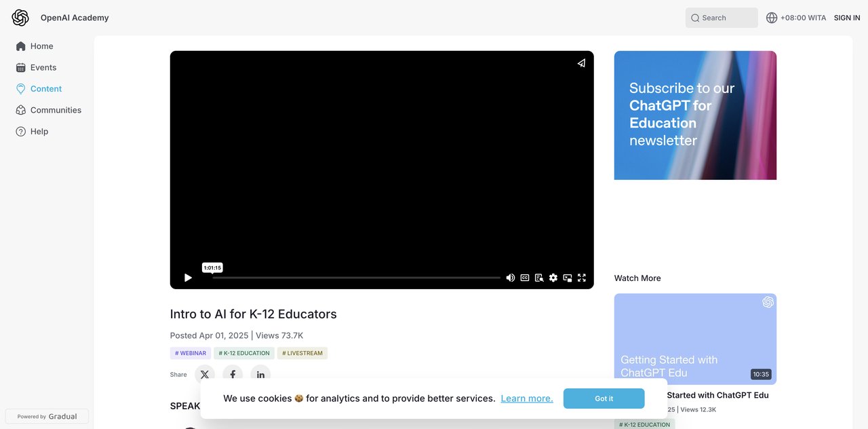Click the OpenAI logo in header
Screen dimensions: 868x429
(20, 18)
